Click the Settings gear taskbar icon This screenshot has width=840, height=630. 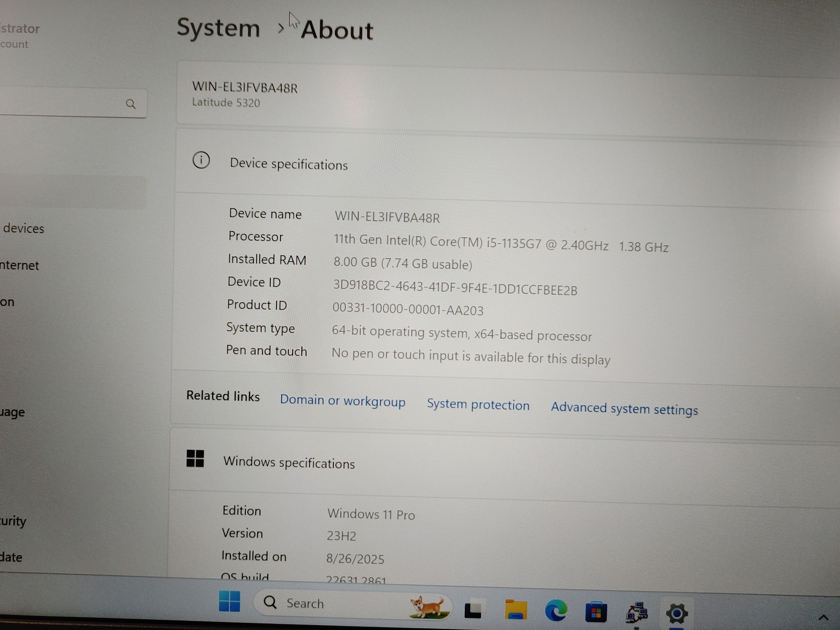coord(677,613)
